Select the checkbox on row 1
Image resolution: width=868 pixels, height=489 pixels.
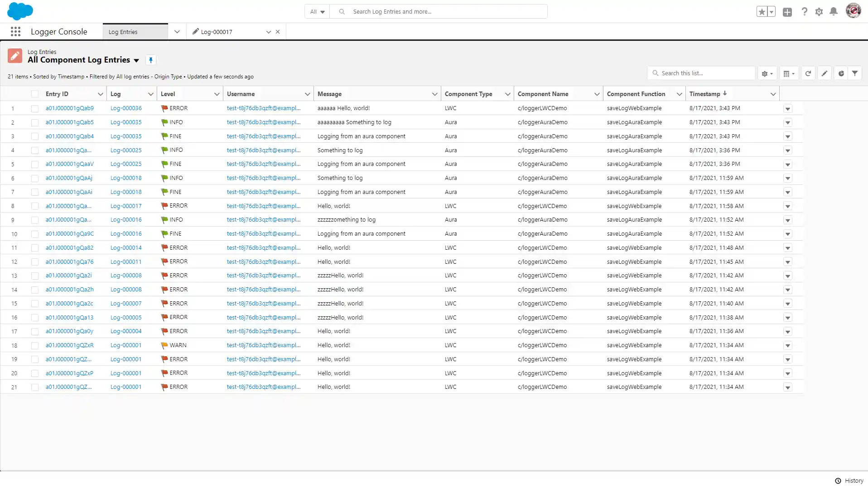coord(35,108)
